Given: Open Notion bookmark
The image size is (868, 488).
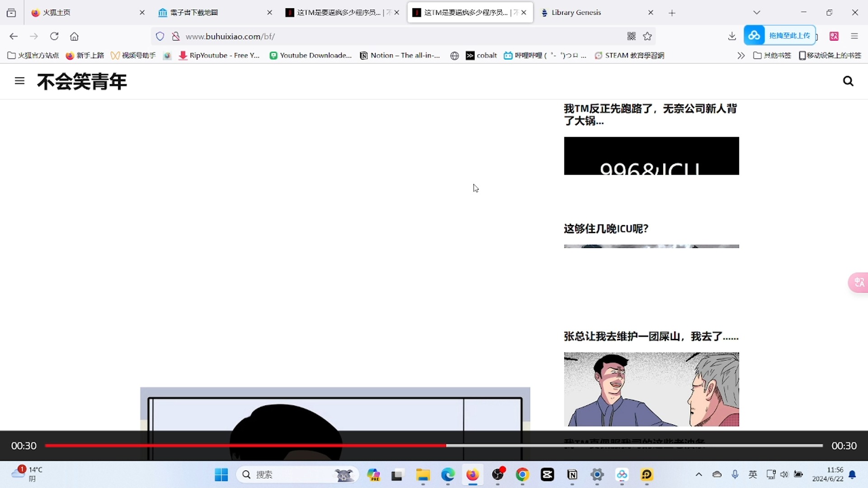Looking at the screenshot, I should coord(400,56).
